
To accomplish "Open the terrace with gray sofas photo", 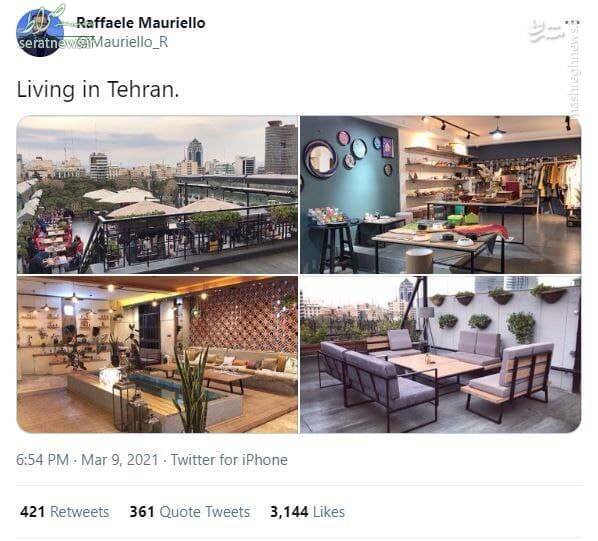I will [440, 355].
